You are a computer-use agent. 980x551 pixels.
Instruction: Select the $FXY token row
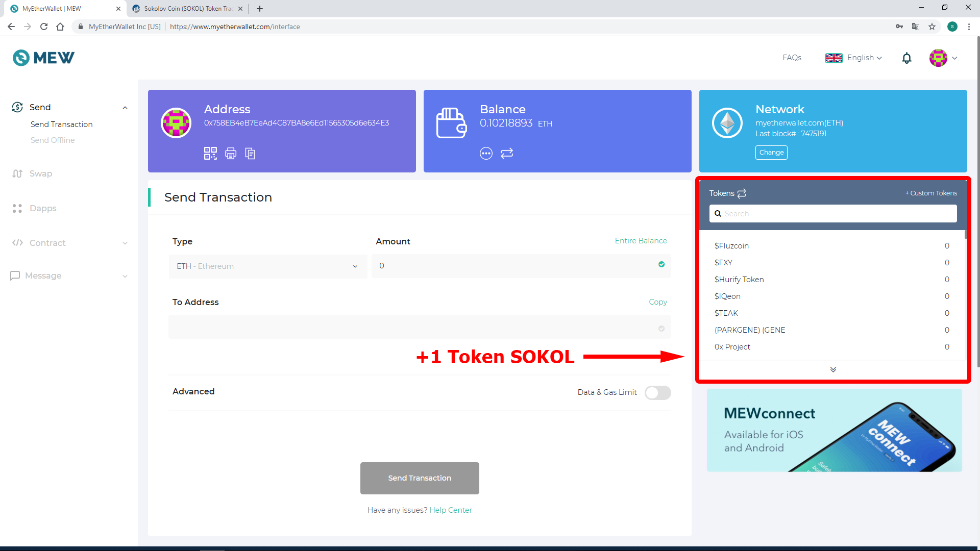pos(832,263)
